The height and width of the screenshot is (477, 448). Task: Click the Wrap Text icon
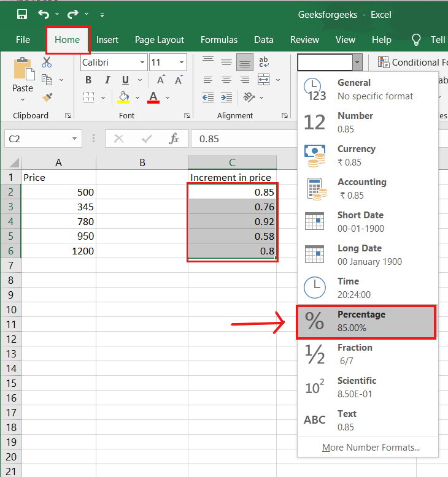tap(263, 62)
